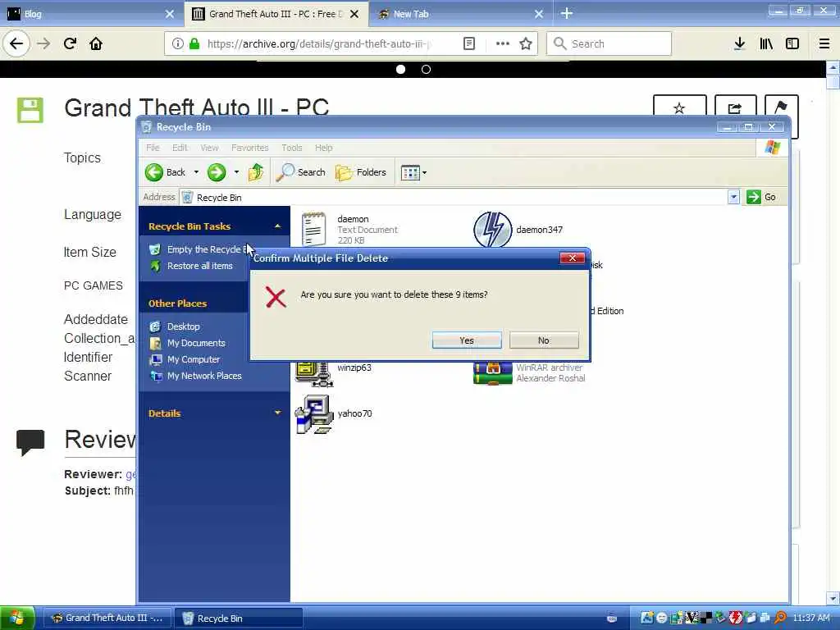
Task: Click the Firefox back arrow button
Action: click(16, 43)
